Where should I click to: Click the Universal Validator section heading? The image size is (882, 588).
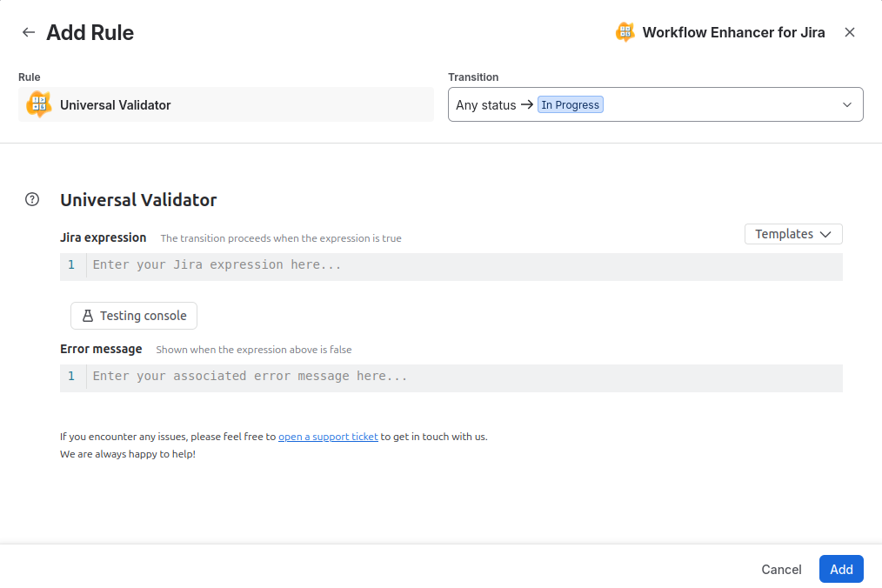coord(138,200)
